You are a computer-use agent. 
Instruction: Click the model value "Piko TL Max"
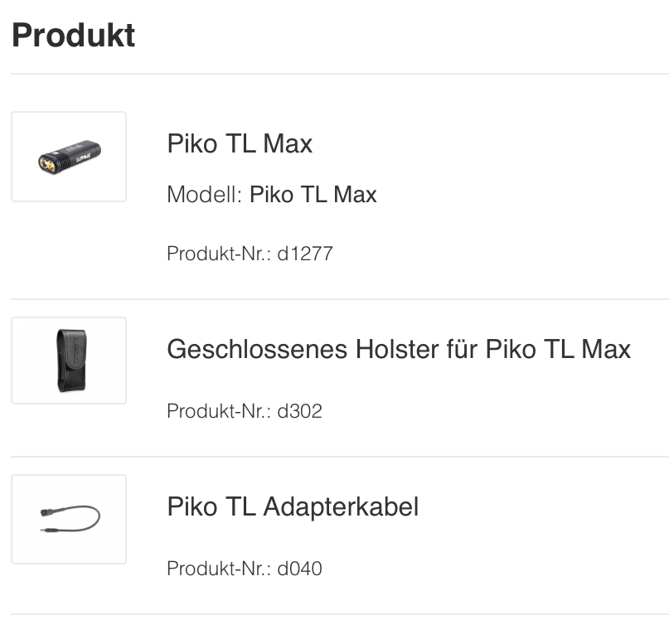click(313, 195)
